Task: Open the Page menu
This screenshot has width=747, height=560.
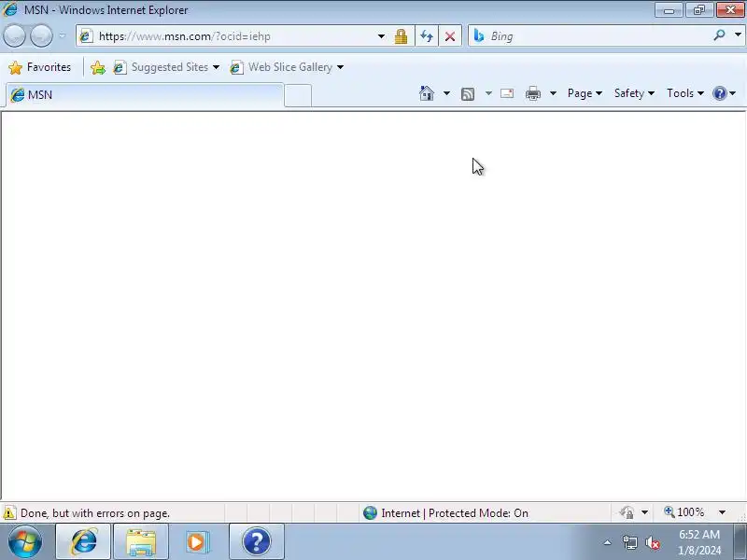Action: tap(585, 93)
